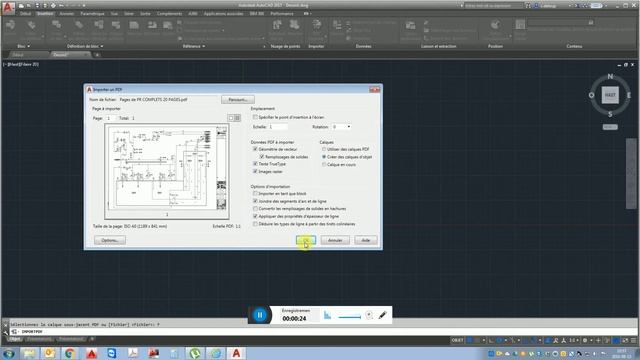Toggle Appliquer des propriétés d'épaisseur de ligne
The height and width of the screenshot is (360, 640).
click(x=255, y=216)
